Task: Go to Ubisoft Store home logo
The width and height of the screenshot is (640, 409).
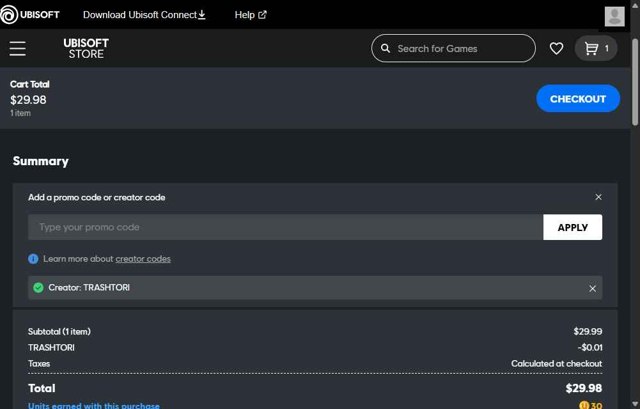Action: (x=86, y=48)
